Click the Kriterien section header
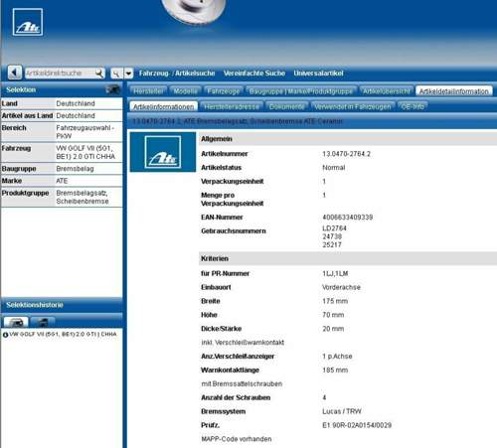This screenshot has height=448, width=497. (x=348, y=258)
